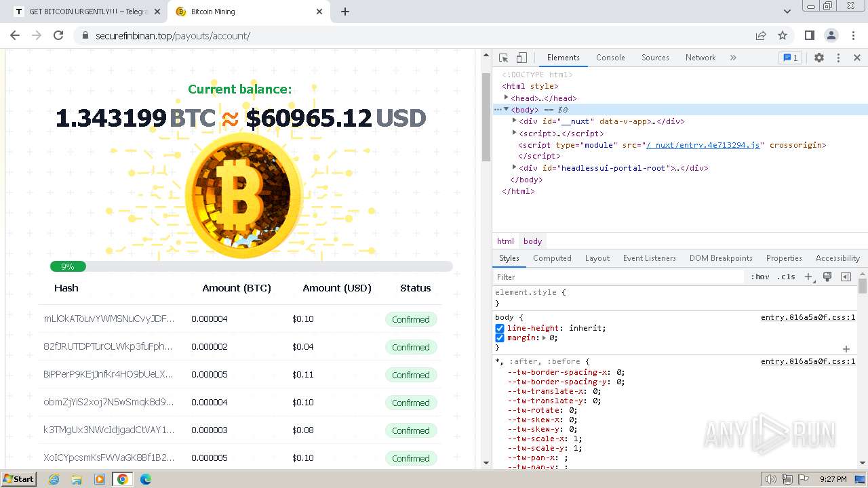Switch to the Sources tab

point(655,58)
